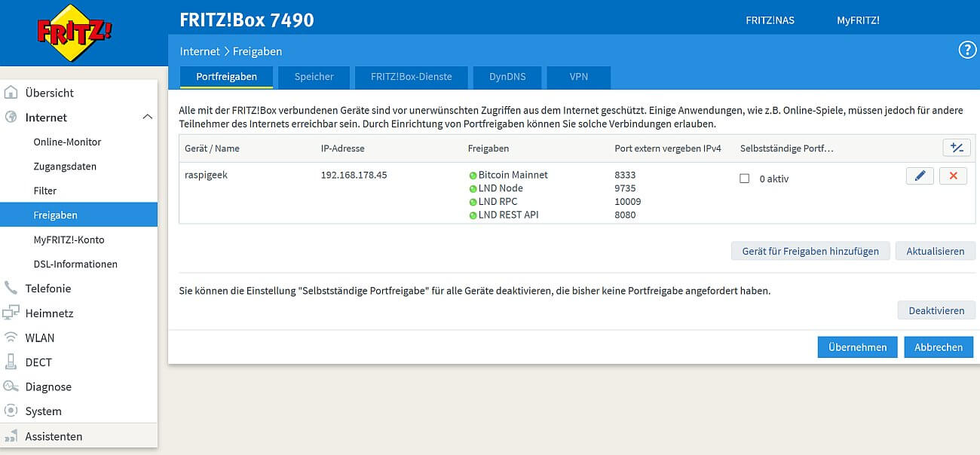Click the table column settings plus-minus icon
The image size is (980, 455).
(x=957, y=148)
